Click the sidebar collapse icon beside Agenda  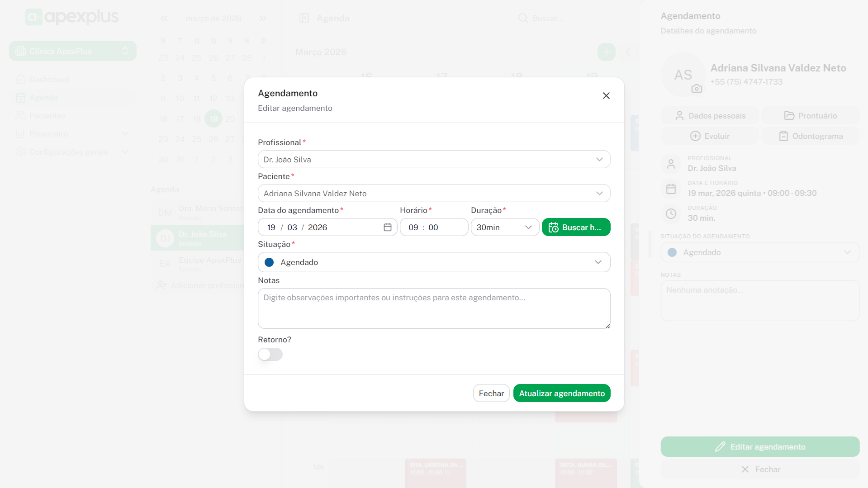point(304,18)
